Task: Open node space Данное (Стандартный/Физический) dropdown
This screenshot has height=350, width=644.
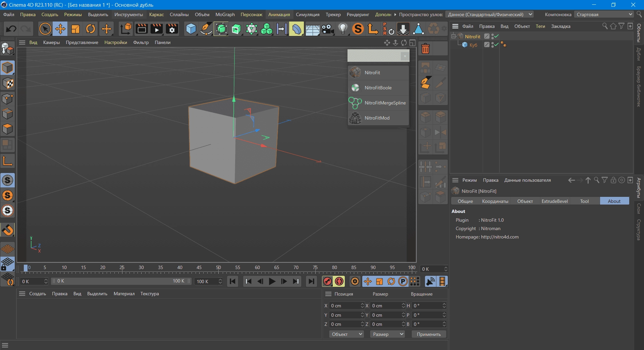Action: pyautogui.click(x=490, y=14)
